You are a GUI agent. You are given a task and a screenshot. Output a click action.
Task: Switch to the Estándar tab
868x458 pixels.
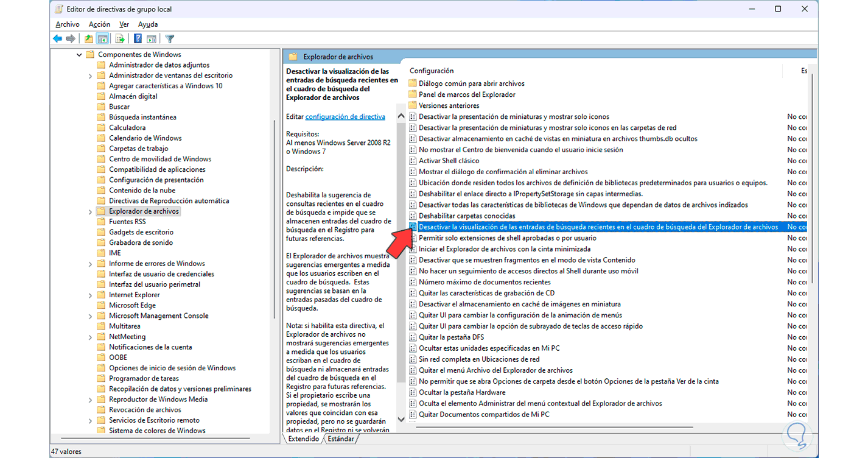click(x=341, y=439)
